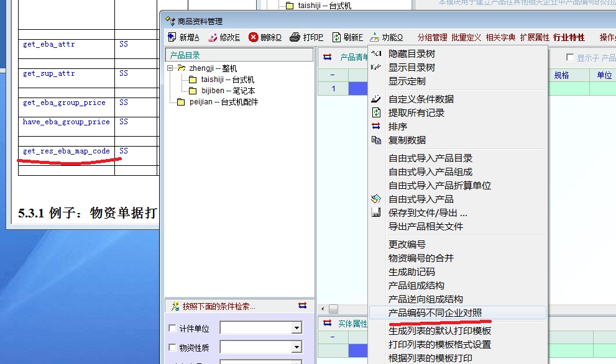Click the 打印P printer icon
The image size is (616, 364).
295,37
